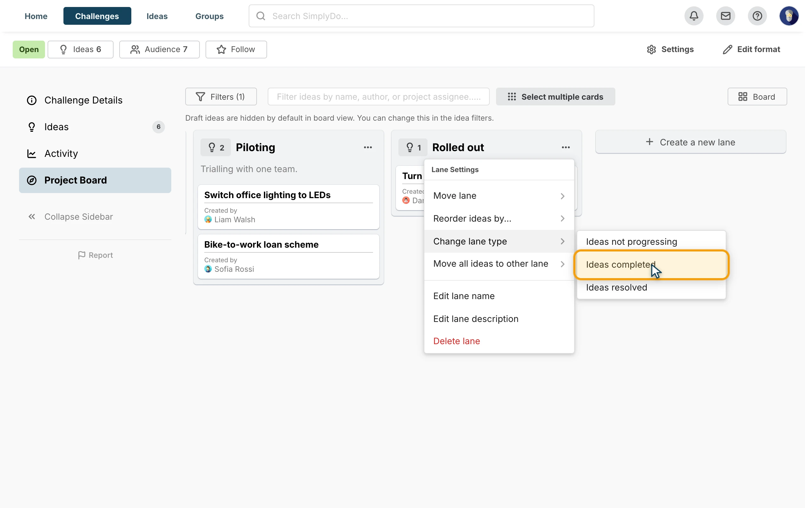Image resolution: width=812 pixels, height=508 pixels.
Task: Open Activity in the sidebar
Action: pyautogui.click(x=95, y=153)
